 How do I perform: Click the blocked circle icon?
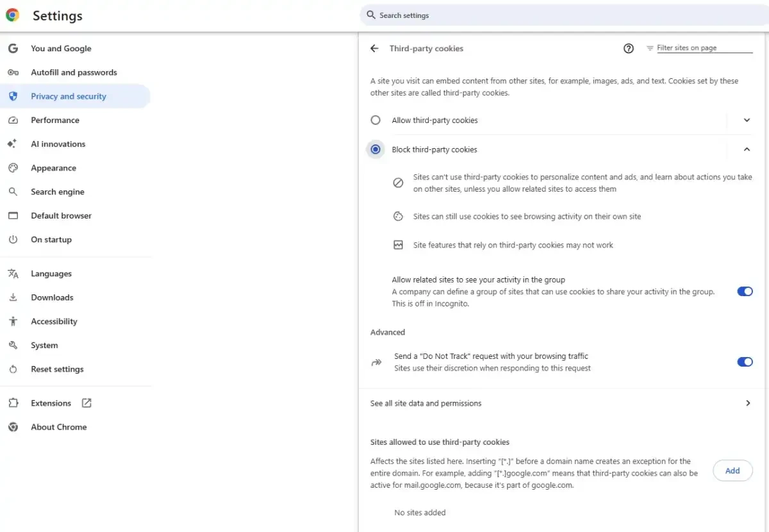[x=398, y=183]
